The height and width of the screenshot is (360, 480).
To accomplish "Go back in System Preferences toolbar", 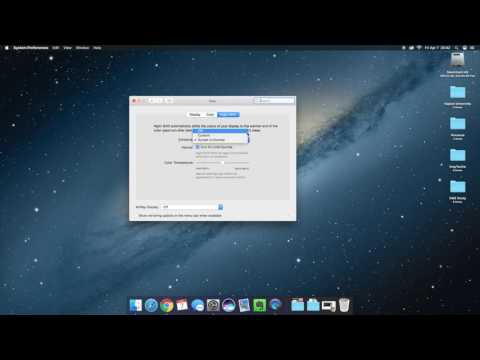I will click(151, 100).
